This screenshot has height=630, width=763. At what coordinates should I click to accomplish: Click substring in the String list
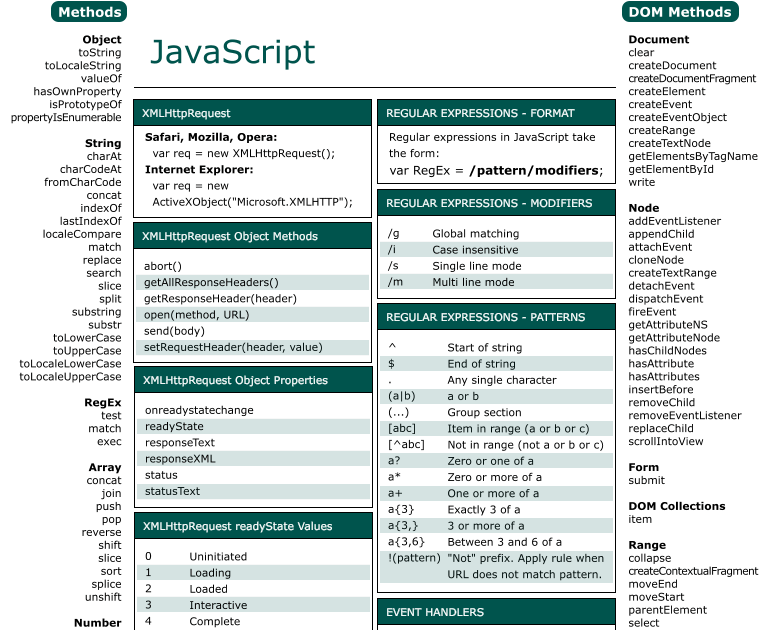click(96, 312)
